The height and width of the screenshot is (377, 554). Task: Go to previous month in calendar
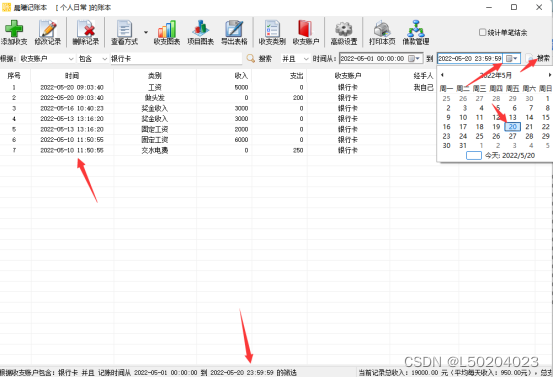click(x=442, y=75)
